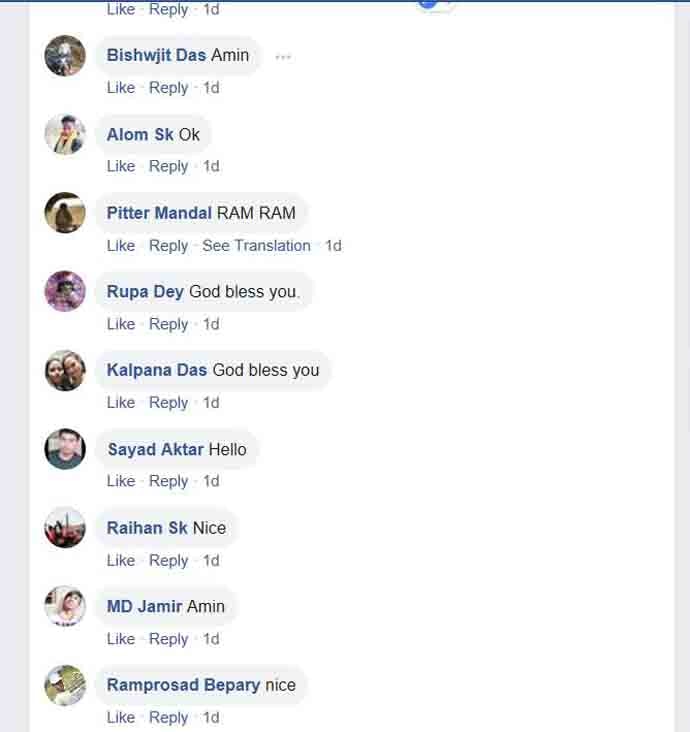Viewport: 690px width, 732px height.
Task: Like Alom Sk's "Ok" comment
Action: [120, 166]
